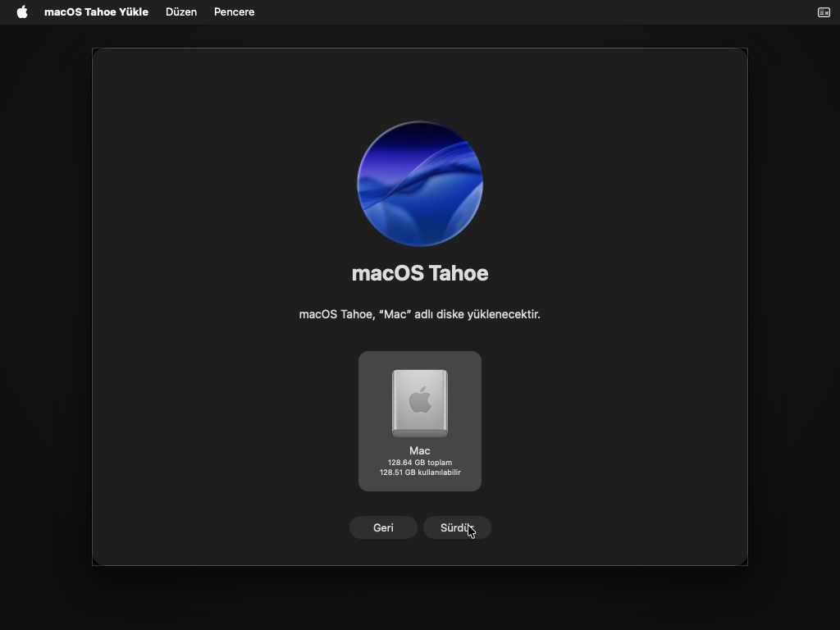The image size is (840, 630).
Task: Open the Apple menu
Action: [22, 11]
